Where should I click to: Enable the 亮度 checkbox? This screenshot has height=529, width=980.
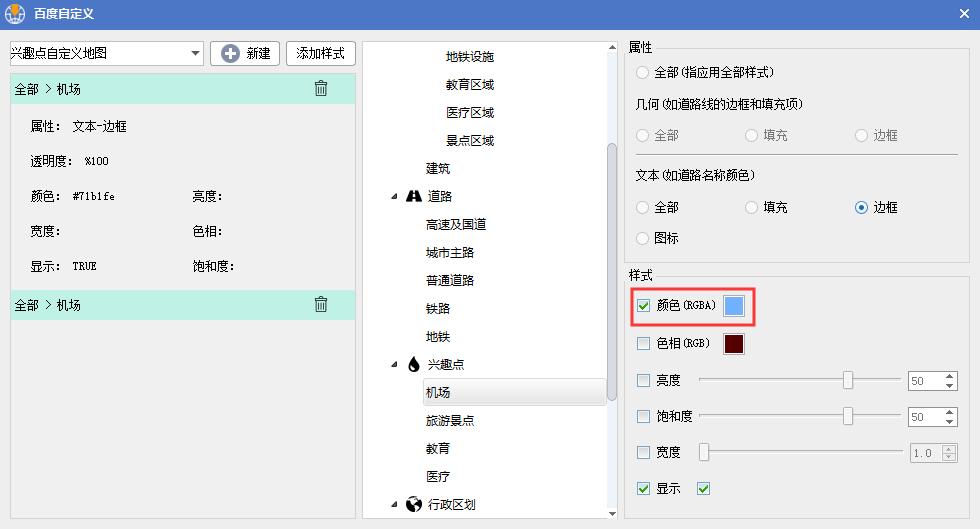(x=643, y=380)
